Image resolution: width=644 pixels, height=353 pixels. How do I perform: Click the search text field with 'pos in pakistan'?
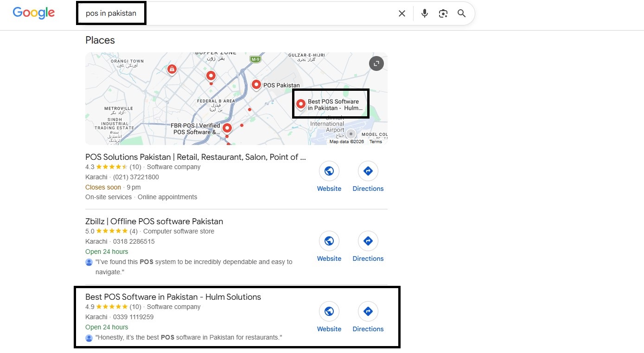coord(236,13)
